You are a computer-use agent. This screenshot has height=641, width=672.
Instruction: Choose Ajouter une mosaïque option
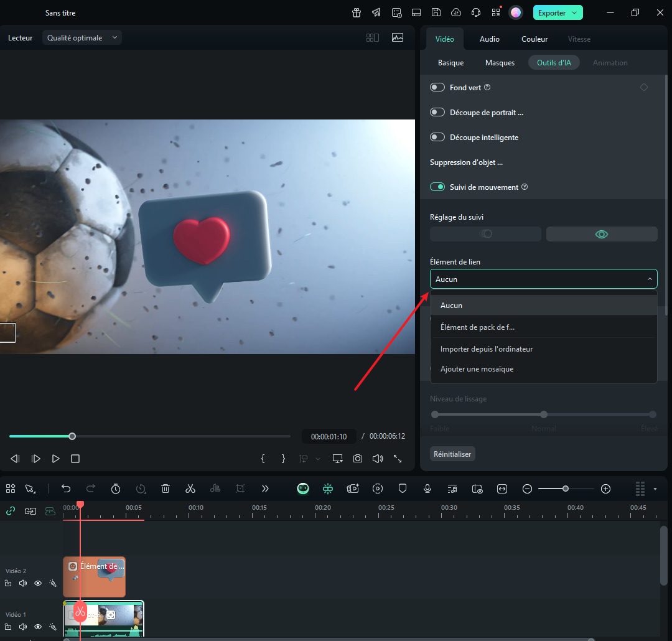click(543, 369)
